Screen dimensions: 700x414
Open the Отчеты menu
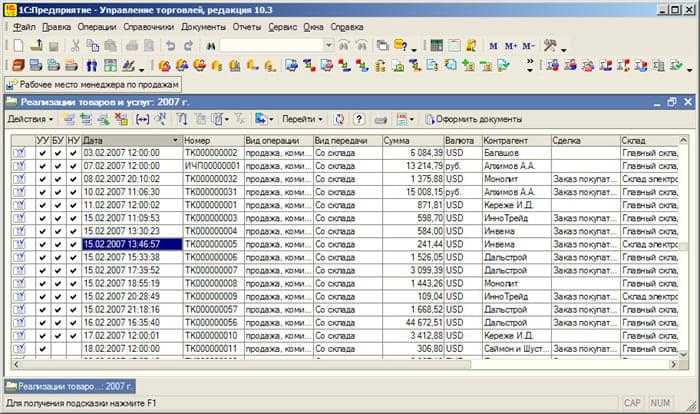pos(246,27)
